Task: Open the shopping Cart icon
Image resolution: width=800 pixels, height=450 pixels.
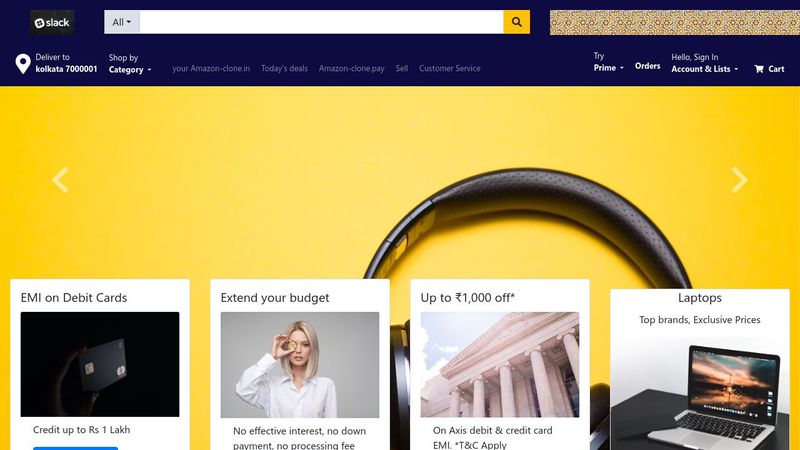Action: tap(769, 69)
